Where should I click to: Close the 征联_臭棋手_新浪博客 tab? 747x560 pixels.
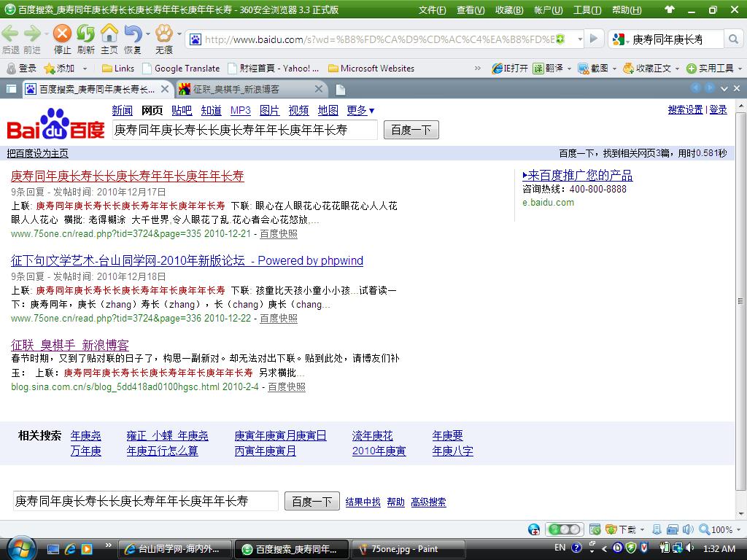click(319, 89)
